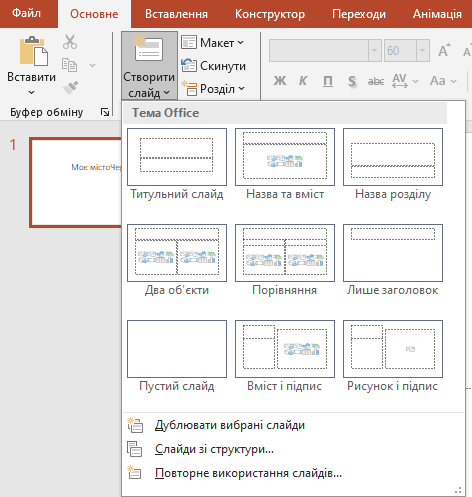Switch to the Вставлення ribbon tab
This screenshot has width=472, height=497.
click(x=176, y=14)
